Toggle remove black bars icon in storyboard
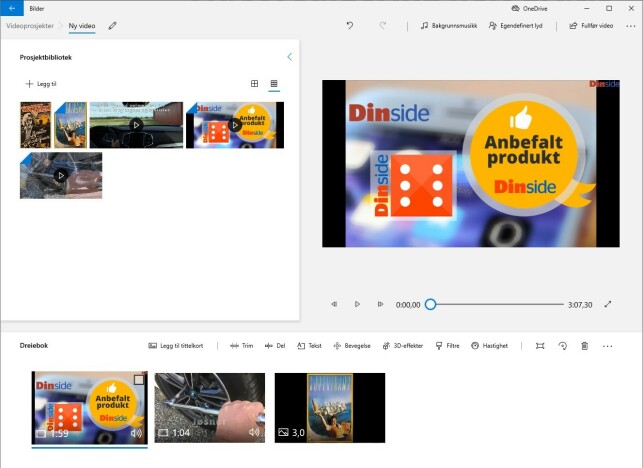The height and width of the screenshot is (468, 643). (x=540, y=346)
